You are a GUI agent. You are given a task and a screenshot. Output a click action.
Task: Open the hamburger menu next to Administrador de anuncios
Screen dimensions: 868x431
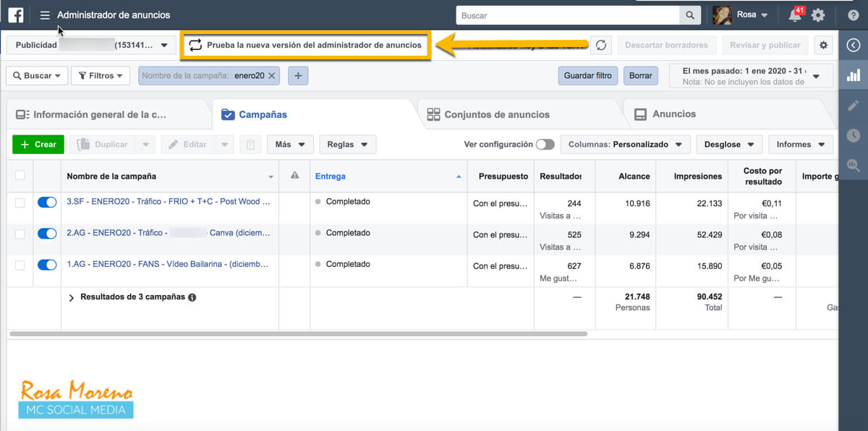point(45,15)
